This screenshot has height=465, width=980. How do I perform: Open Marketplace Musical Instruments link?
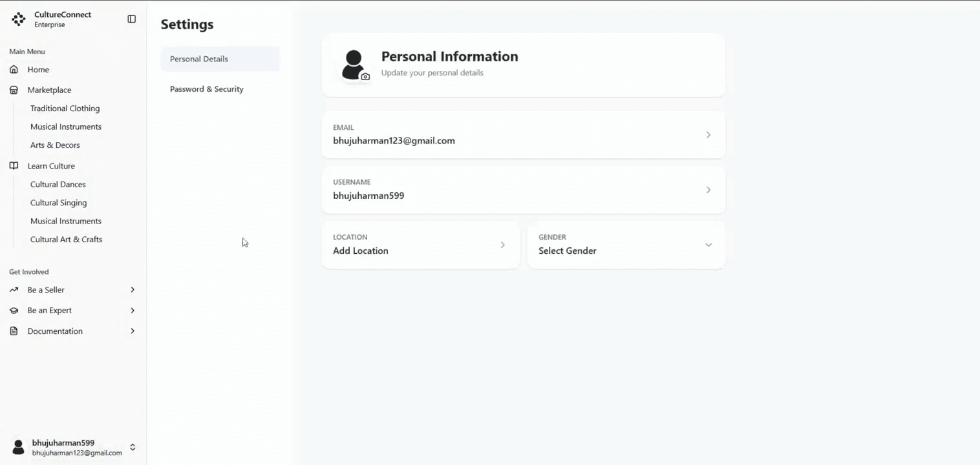click(x=66, y=127)
